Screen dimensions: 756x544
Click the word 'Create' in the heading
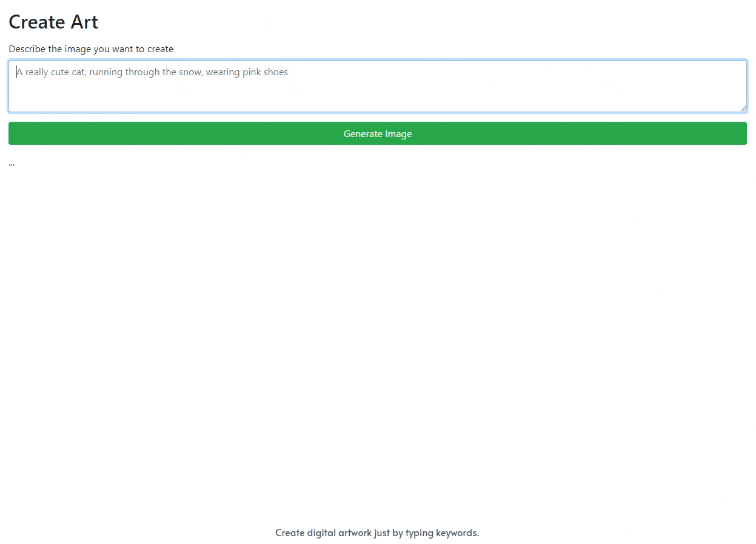[36, 22]
